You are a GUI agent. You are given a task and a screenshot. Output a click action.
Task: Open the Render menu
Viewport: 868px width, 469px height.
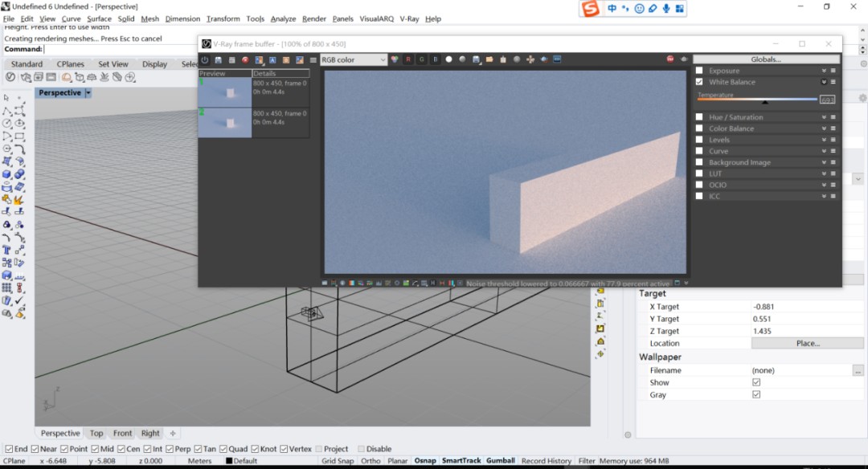pos(314,18)
